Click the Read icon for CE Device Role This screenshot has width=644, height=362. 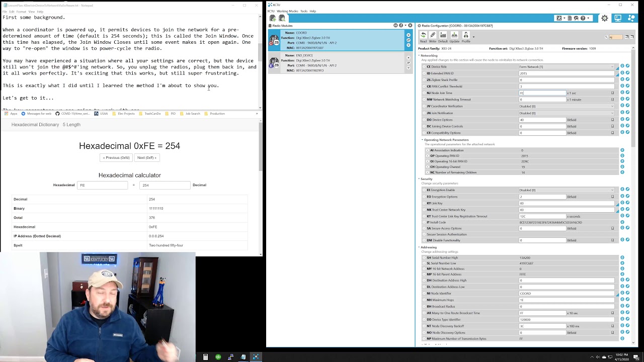622,66
